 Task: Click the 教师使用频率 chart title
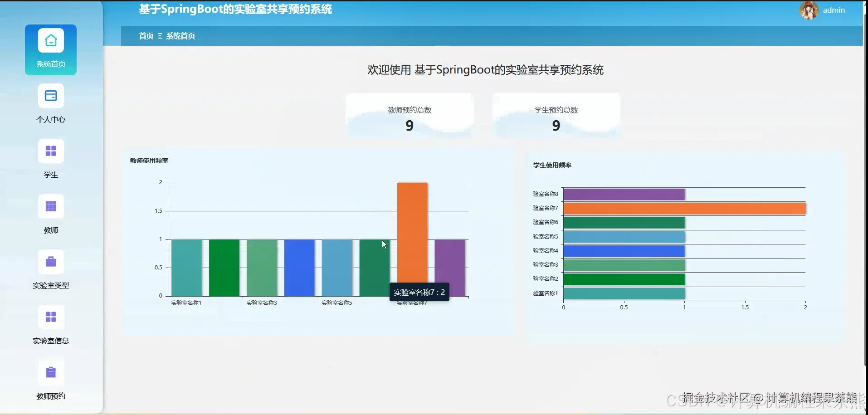[x=149, y=160]
